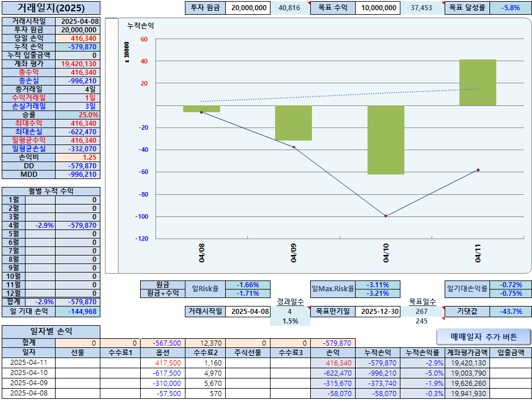This screenshot has height=400, width=532.
Task: Click the 기댓값 value -43.7%
Action: click(x=510, y=311)
